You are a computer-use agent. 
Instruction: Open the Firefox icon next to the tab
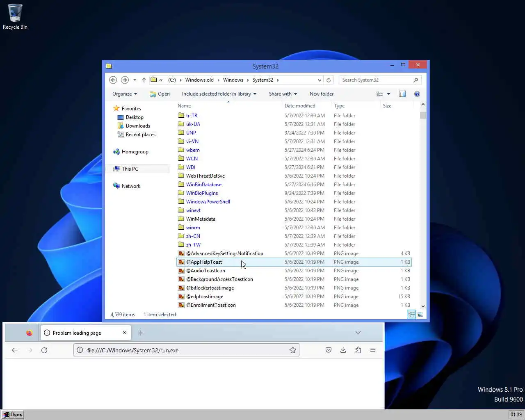(x=29, y=333)
